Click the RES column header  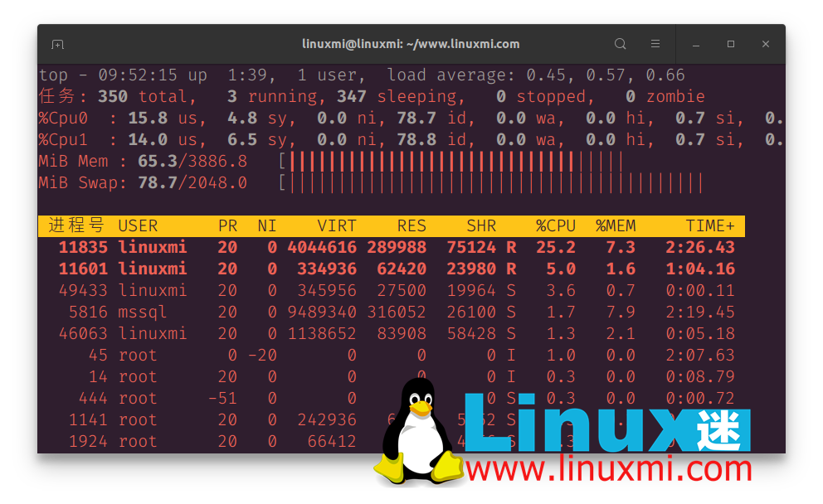tap(411, 226)
